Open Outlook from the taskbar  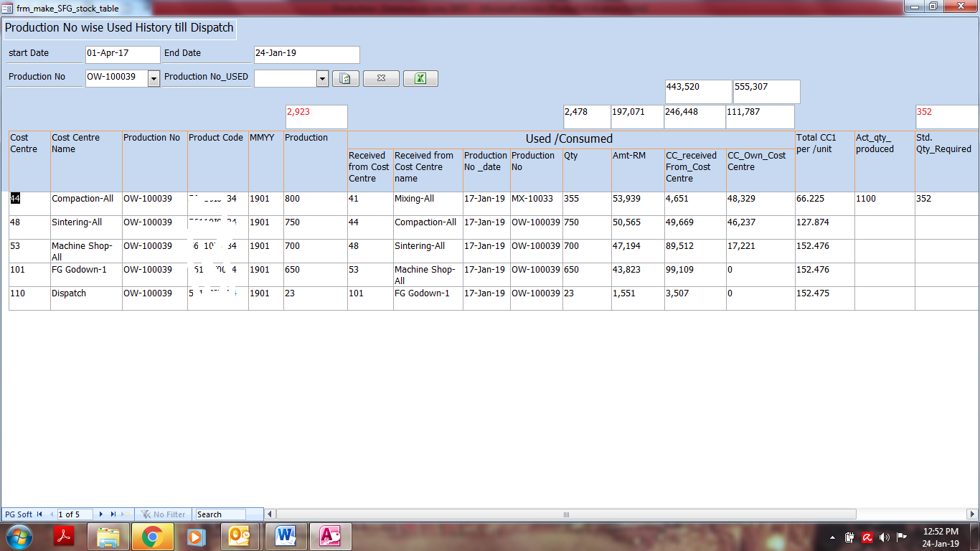tap(240, 537)
